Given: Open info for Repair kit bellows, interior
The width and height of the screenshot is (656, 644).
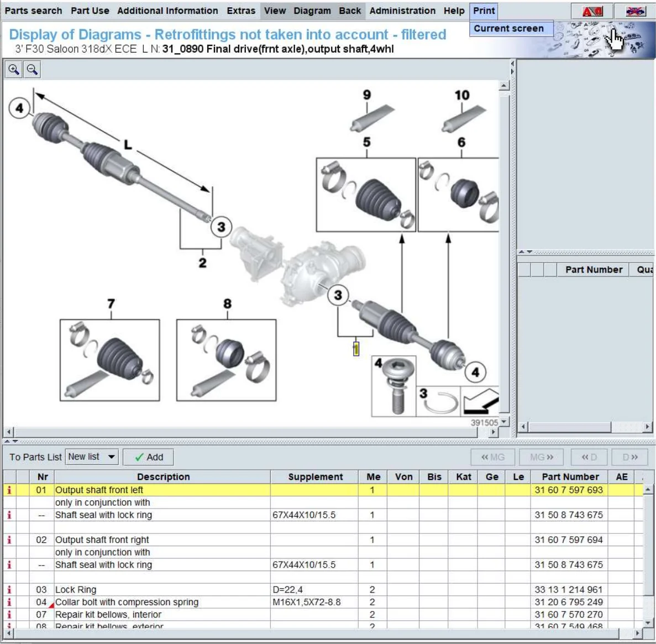Looking at the screenshot, I should pos(9,614).
